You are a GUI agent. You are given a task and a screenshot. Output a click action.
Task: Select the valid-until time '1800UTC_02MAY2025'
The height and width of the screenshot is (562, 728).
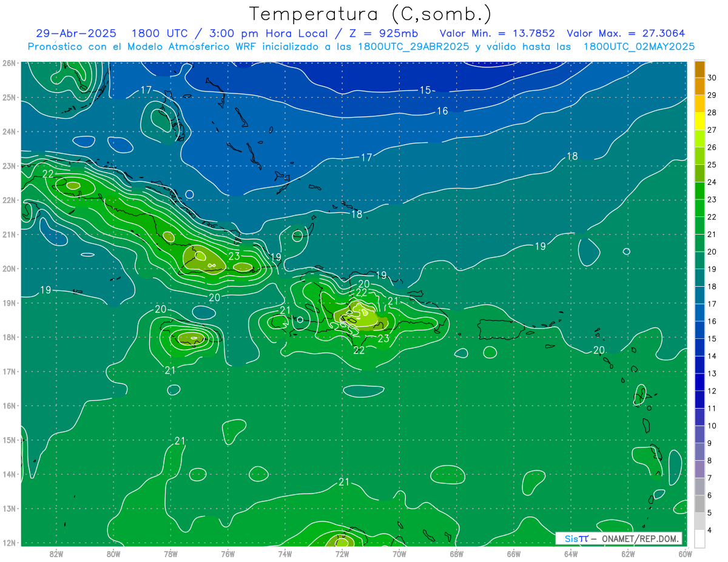[639, 46]
